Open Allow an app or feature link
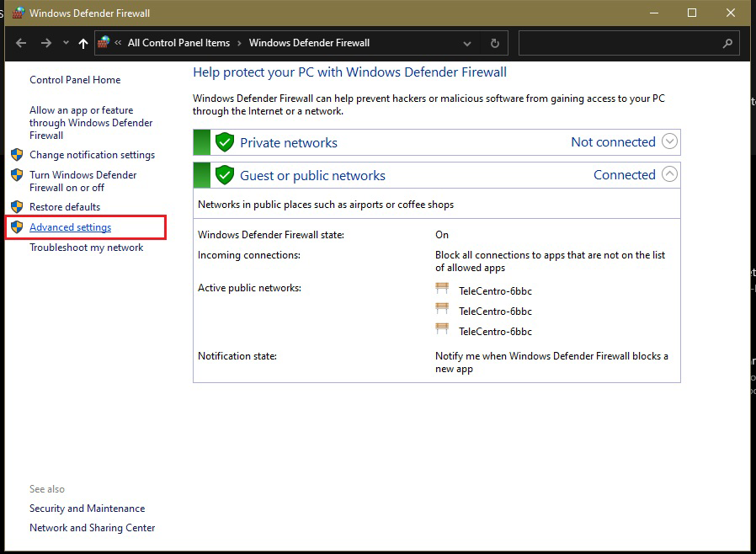The height and width of the screenshot is (554, 756). pos(91,122)
